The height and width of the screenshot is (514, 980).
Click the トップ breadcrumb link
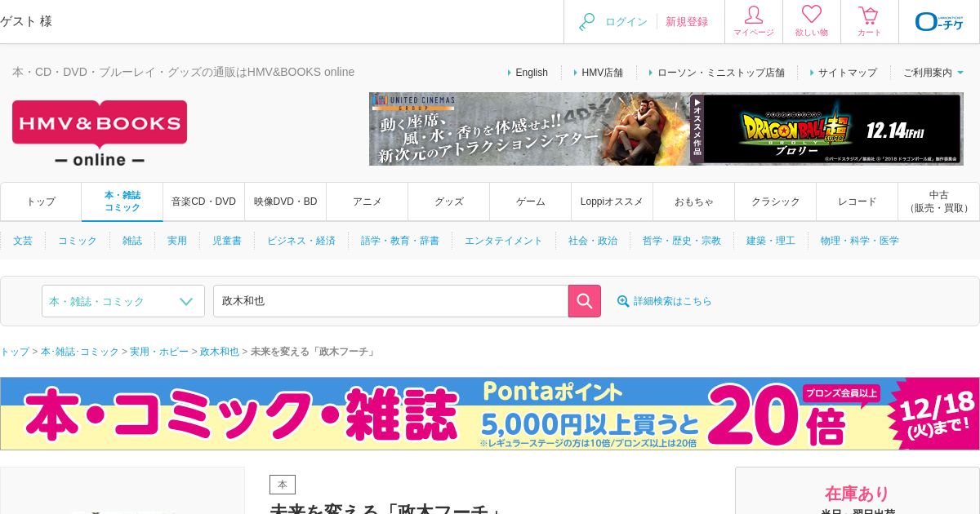[x=15, y=352]
